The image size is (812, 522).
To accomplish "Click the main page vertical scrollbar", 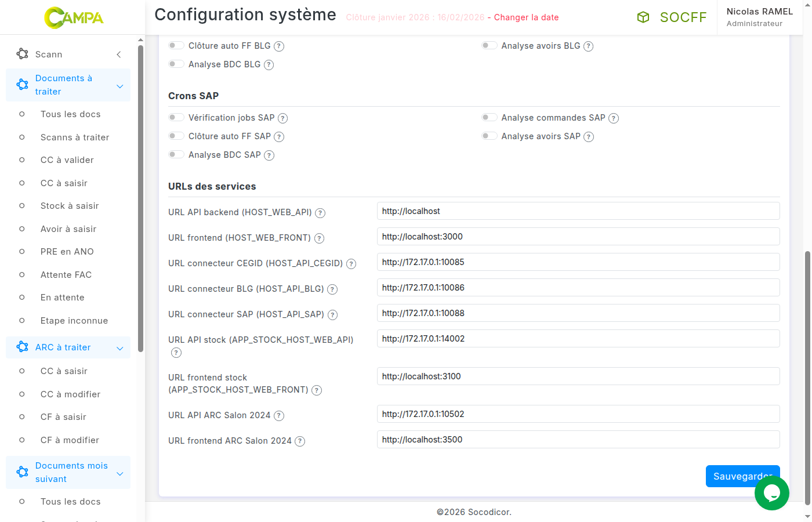I will (807, 377).
